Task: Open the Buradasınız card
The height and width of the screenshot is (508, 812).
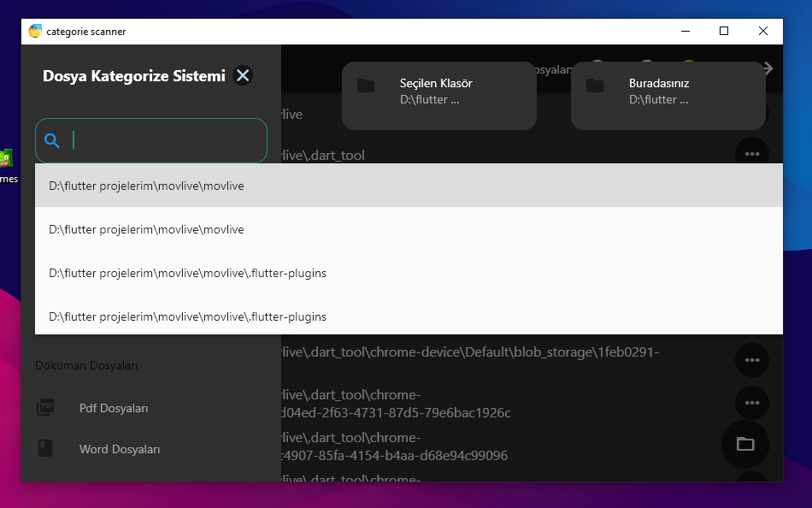Action: (x=668, y=96)
